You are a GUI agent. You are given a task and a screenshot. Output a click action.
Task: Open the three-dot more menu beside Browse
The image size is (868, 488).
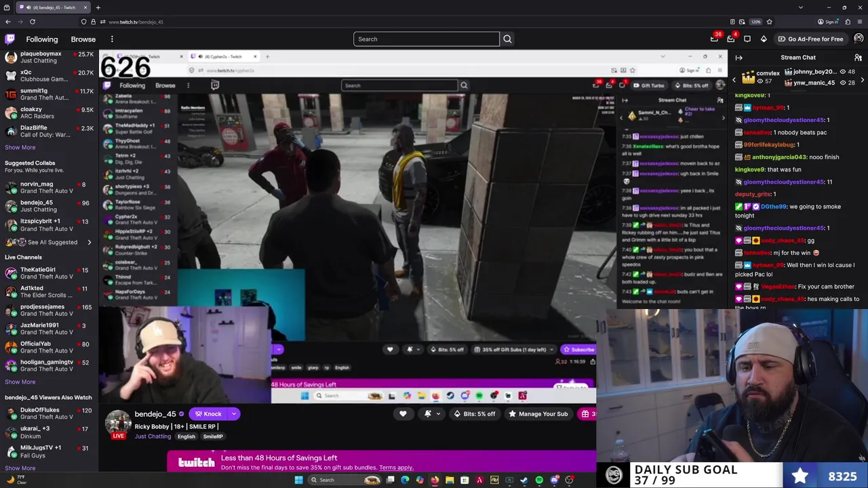pos(112,39)
